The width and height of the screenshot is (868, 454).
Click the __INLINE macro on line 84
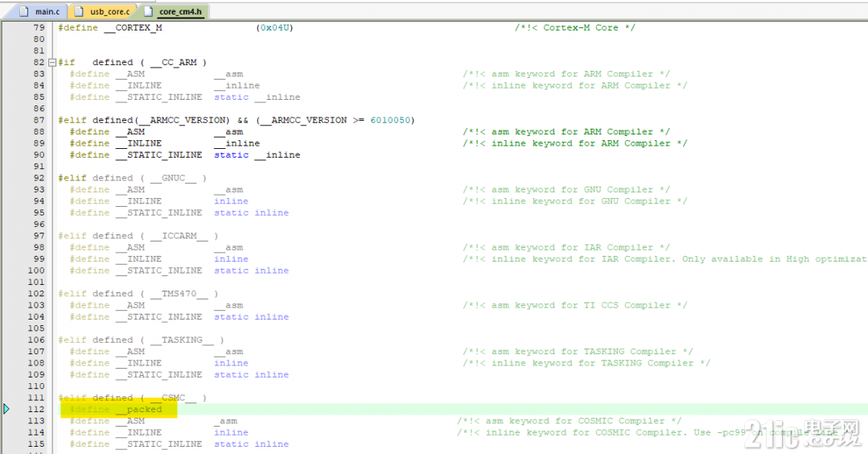click(139, 86)
